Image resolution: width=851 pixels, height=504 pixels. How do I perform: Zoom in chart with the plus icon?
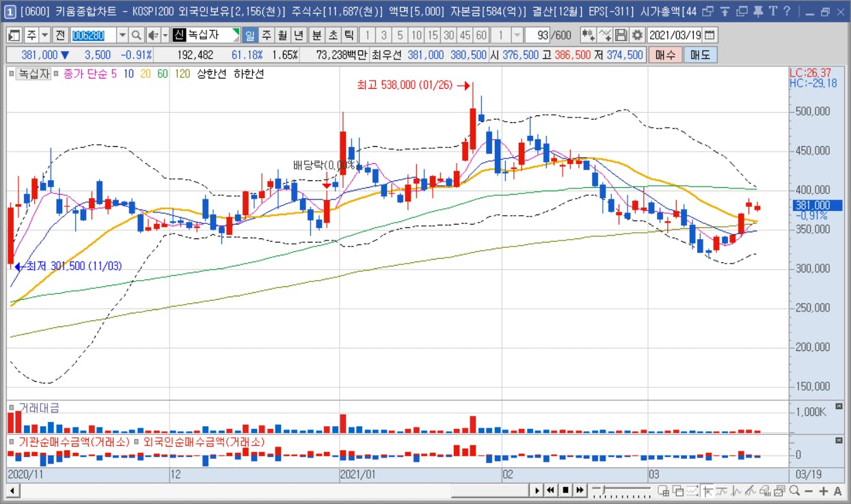824,490
